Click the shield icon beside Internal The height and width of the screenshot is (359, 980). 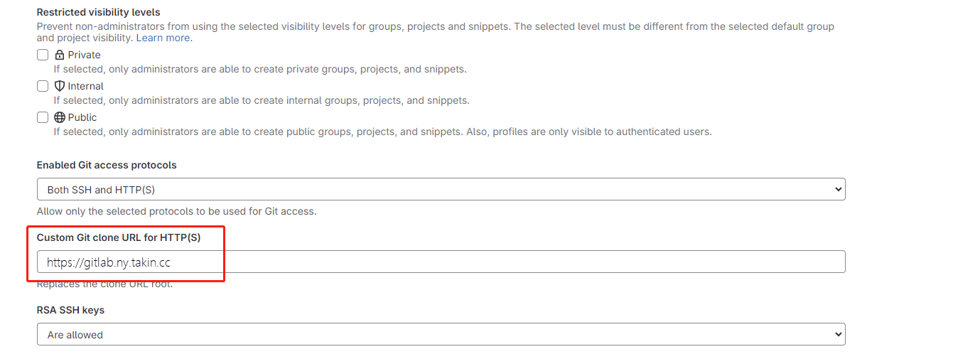point(60,86)
